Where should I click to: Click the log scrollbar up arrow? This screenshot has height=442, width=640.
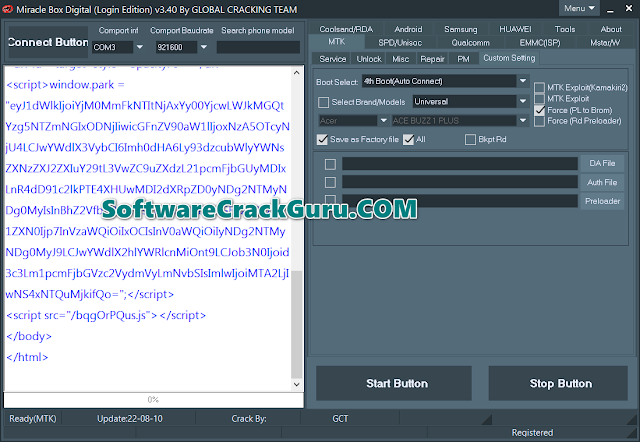[x=297, y=73]
